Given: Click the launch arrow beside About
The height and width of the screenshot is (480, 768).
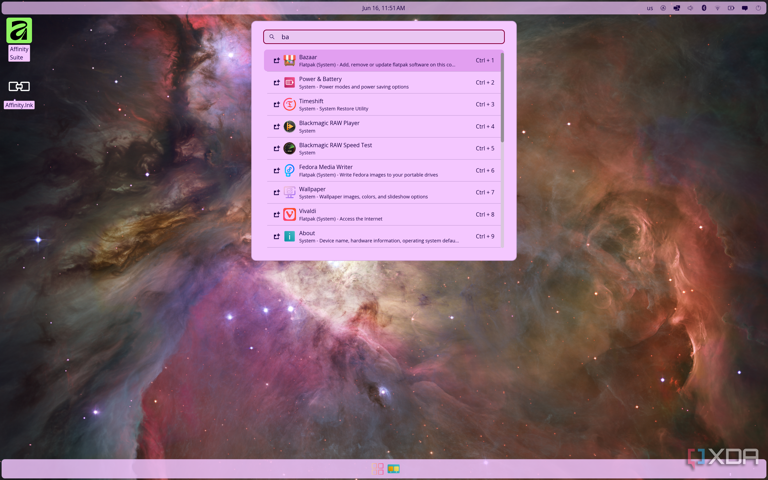Looking at the screenshot, I should click(x=276, y=237).
